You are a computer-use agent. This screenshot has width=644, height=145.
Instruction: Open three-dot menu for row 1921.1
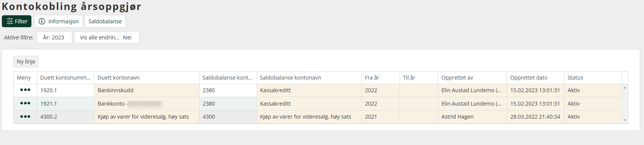pos(25,104)
